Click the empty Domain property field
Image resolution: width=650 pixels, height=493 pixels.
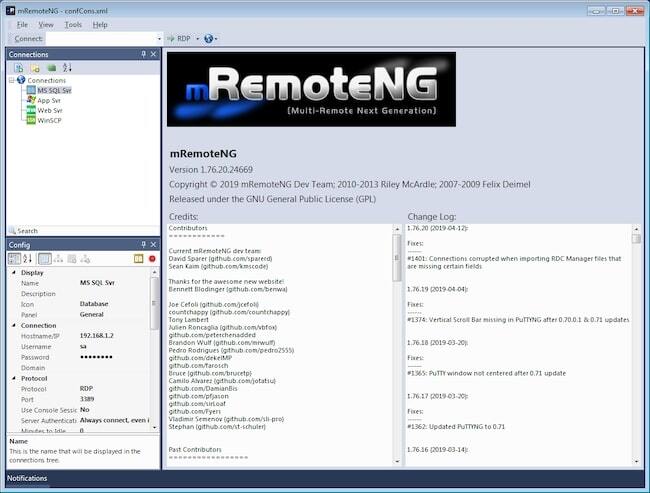click(x=114, y=368)
